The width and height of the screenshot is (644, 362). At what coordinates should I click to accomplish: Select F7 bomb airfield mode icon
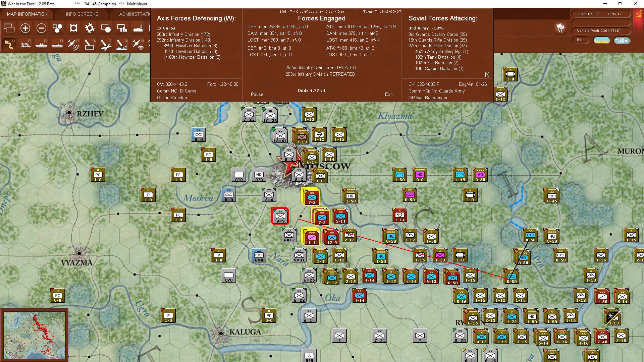tap(106, 44)
